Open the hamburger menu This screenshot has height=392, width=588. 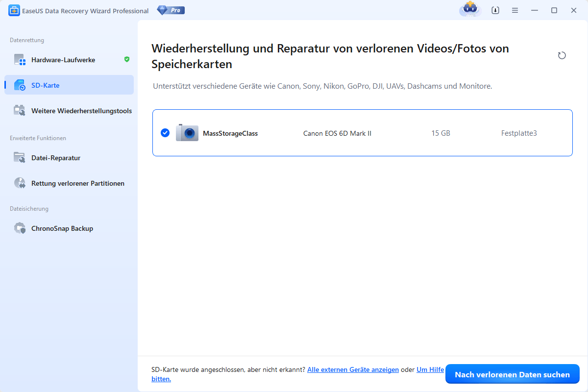point(515,10)
